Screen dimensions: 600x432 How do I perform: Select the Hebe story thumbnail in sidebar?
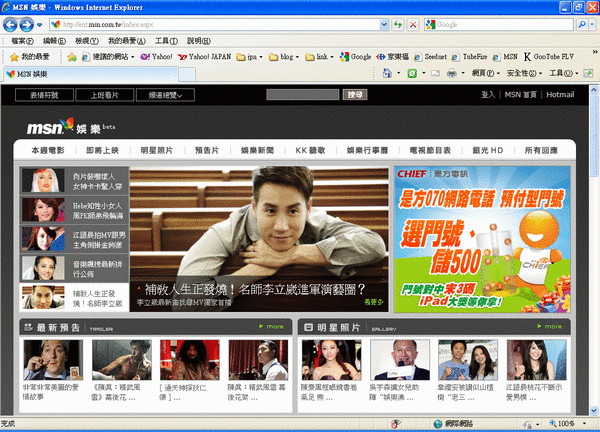pos(43,210)
